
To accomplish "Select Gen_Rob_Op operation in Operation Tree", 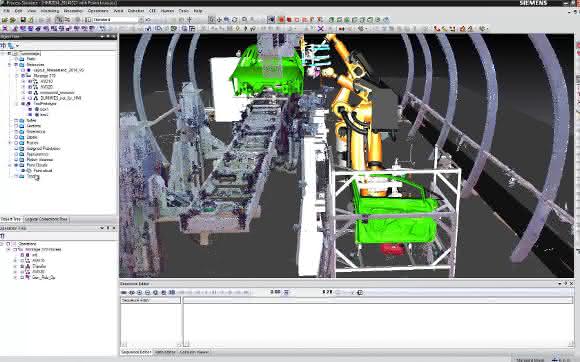I will (x=43, y=277).
